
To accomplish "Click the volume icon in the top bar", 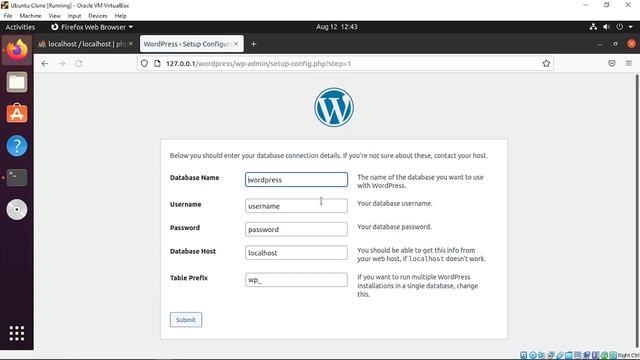I will (x=606, y=27).
